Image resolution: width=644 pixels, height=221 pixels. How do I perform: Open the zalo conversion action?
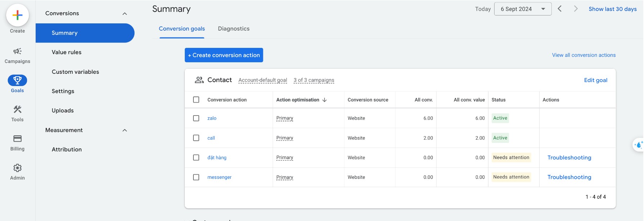click(212, 118)
